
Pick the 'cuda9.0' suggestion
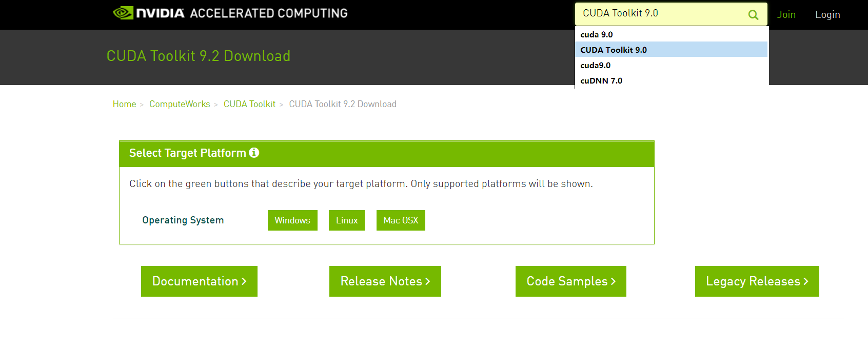(x=671, y=65)
